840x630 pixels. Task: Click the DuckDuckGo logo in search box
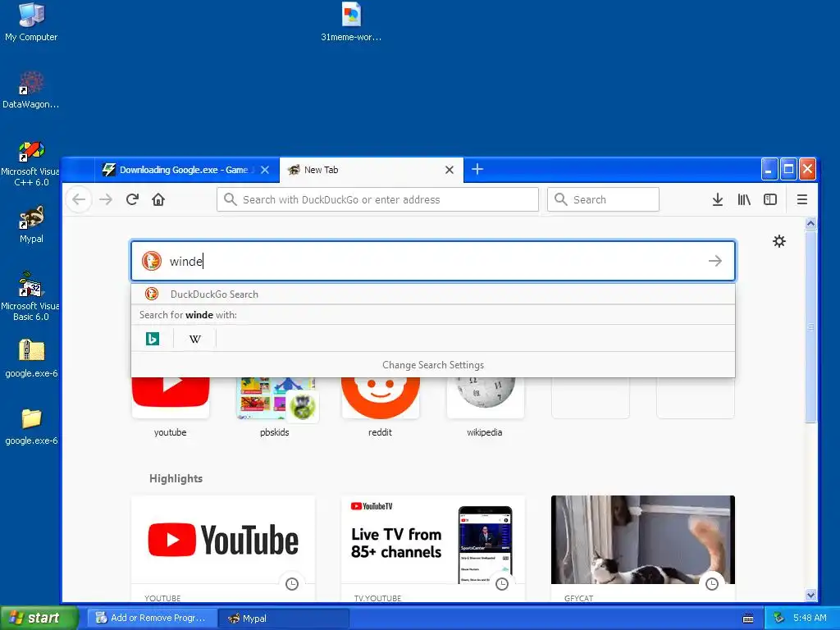click(x=152, y=261)
